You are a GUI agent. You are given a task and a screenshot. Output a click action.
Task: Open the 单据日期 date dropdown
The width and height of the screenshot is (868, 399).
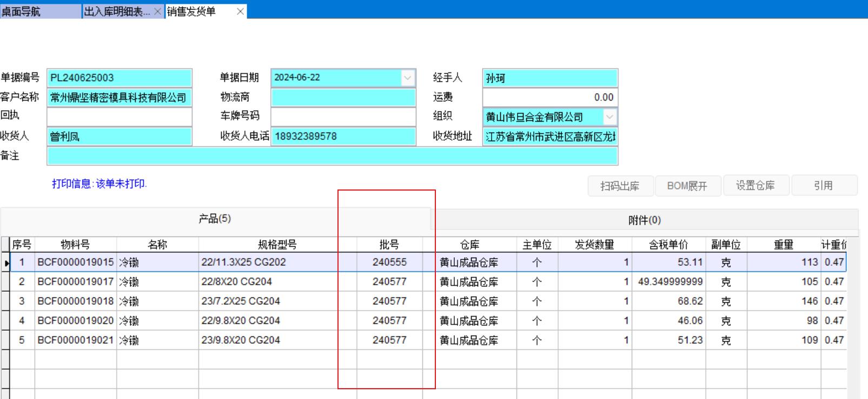pos(407,78)
